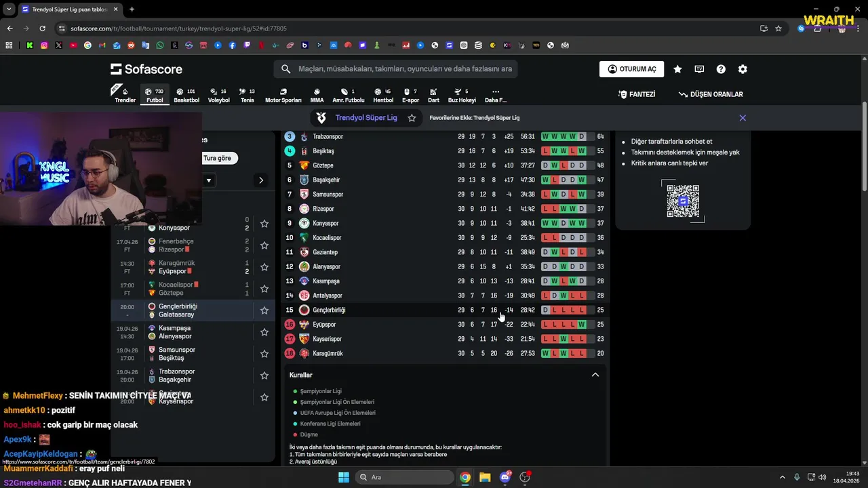This screenshot has height=488, width=868.
Task: Open File Explorer from the taskbar
Action: 485,477
